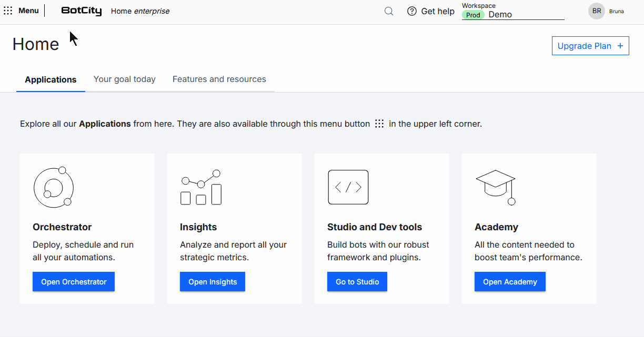Click the Studio and Dev tools title
Screen dimensions: 644x337
point(375,227)
